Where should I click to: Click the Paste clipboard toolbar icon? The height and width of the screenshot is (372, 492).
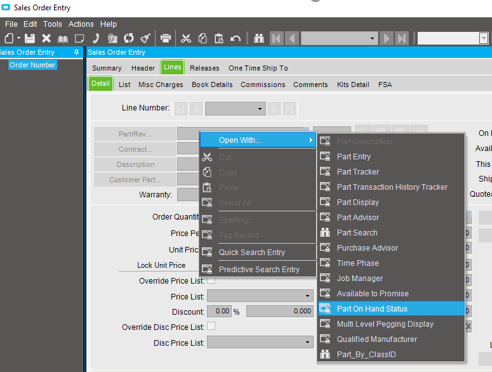219,38
